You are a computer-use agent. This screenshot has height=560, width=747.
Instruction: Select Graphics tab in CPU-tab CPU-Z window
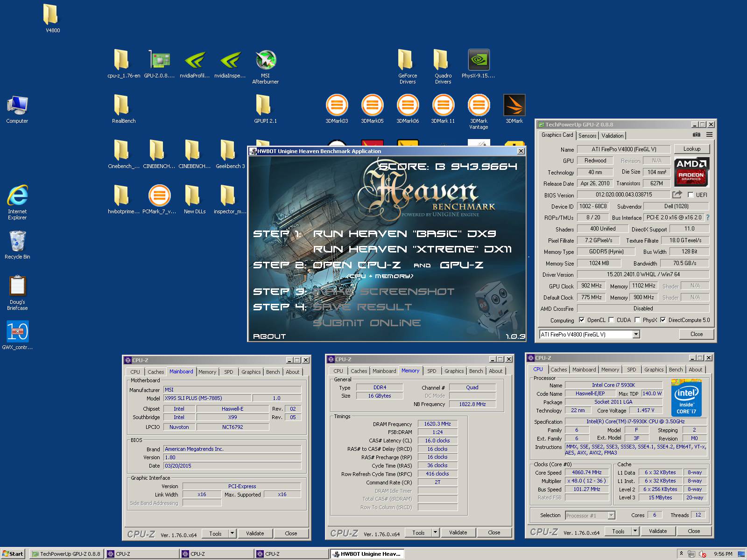tap(654, 370)
